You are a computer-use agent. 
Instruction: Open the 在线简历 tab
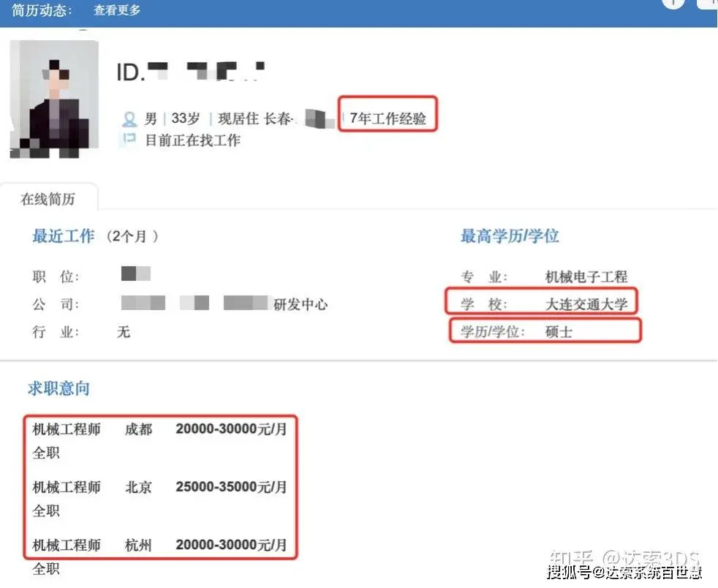[x=48, y=199]
